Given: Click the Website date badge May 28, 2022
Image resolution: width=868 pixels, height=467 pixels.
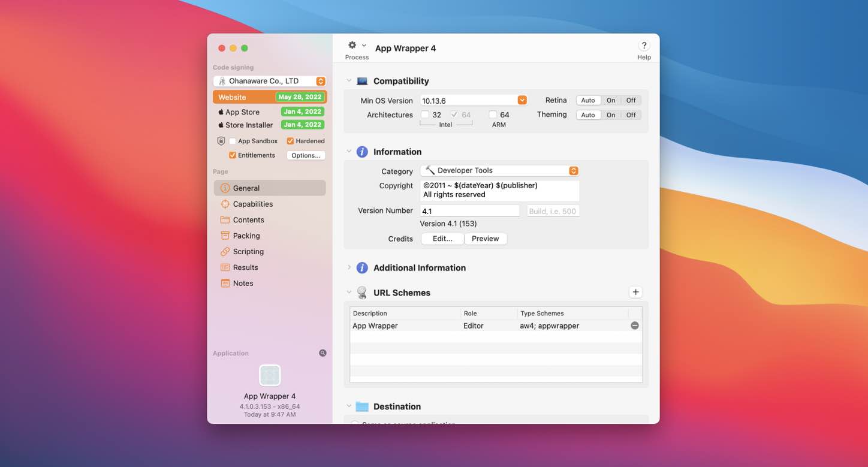Looking at the screenshot, I should (x=300, y=97).
